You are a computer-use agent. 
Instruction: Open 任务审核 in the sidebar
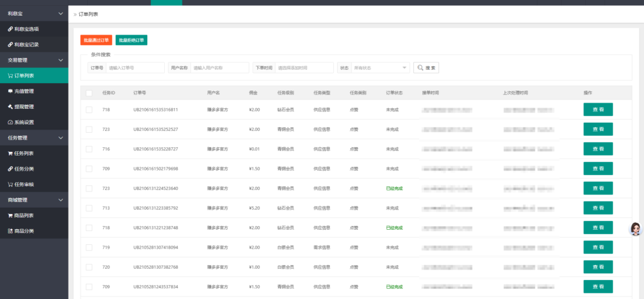pyautogui.click(x=26, y=184)
